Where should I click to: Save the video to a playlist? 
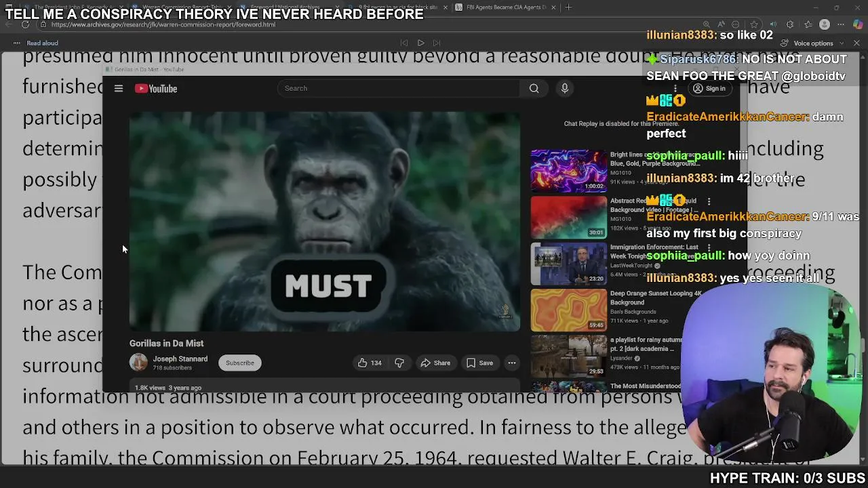click(x=479, y=363)
